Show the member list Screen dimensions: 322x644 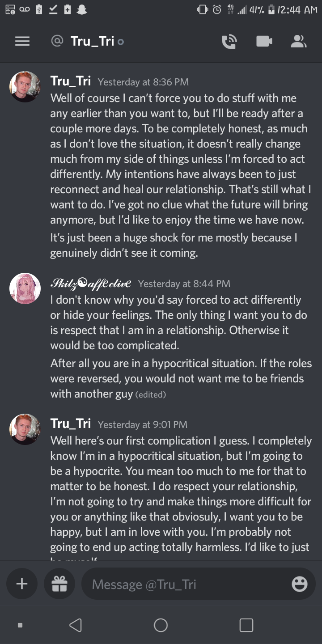coord(298,42)
